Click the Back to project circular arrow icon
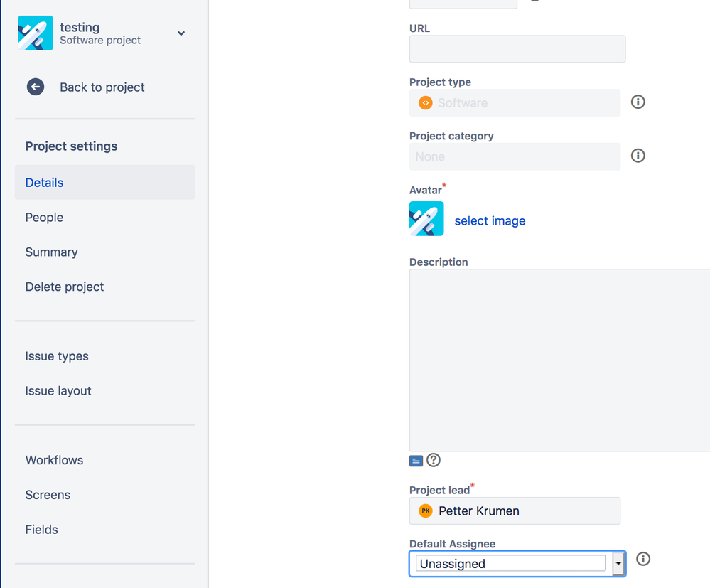 tap(35, 87)
